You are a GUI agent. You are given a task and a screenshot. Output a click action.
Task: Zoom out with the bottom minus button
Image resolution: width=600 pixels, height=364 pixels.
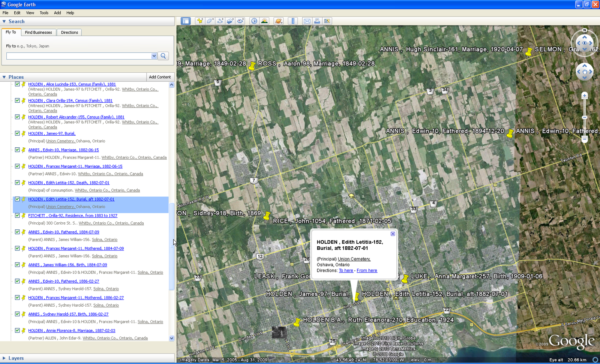pyautogui.click(x=584, y=139)
